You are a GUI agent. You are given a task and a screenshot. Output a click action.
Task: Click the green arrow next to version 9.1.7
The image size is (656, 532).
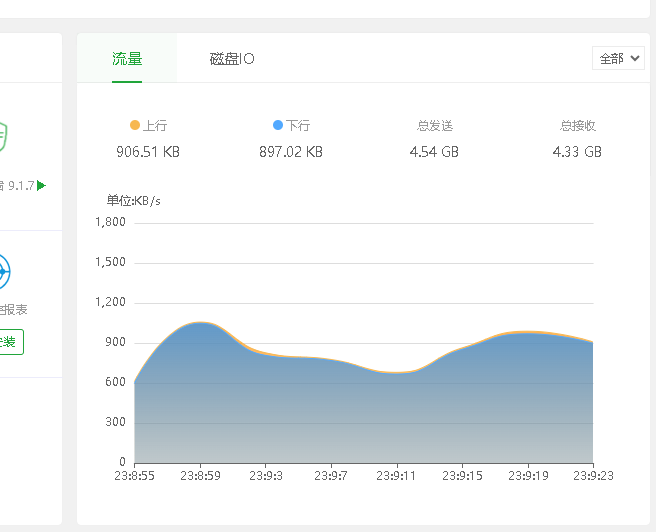click(x=41, y=185)
